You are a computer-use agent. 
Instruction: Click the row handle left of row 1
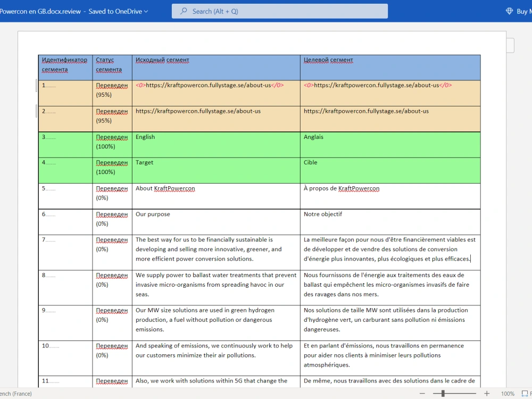(36, 85)
